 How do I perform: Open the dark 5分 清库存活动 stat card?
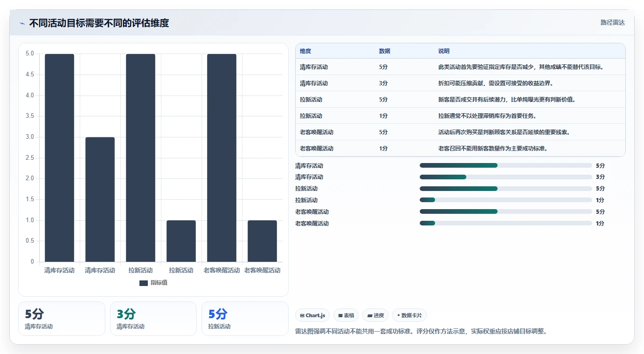62,319
